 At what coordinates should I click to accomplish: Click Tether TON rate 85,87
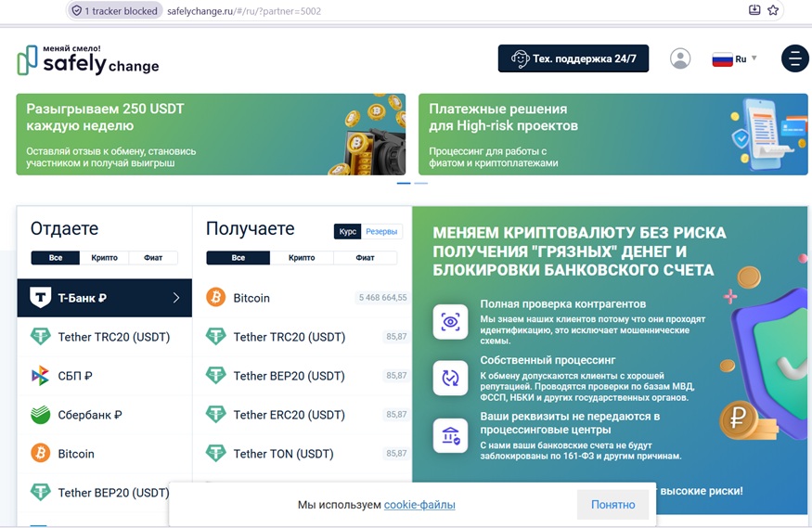[396, 454]
